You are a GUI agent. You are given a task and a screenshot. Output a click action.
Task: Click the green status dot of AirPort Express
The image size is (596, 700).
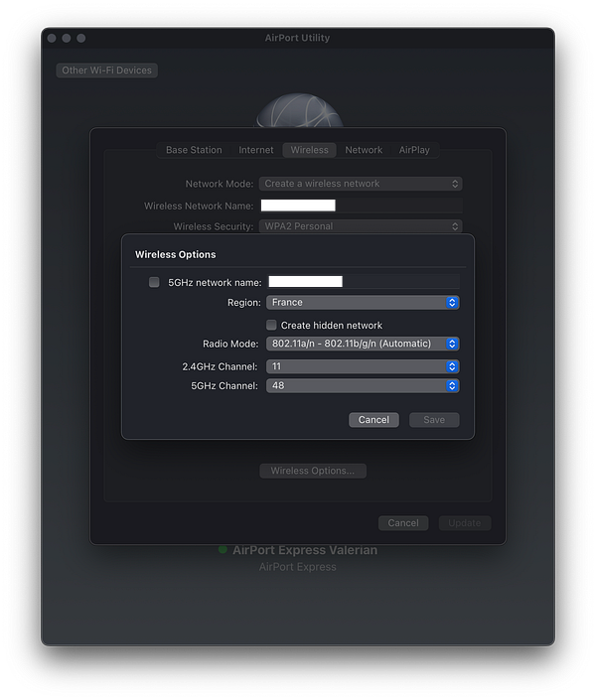[223, 549]
